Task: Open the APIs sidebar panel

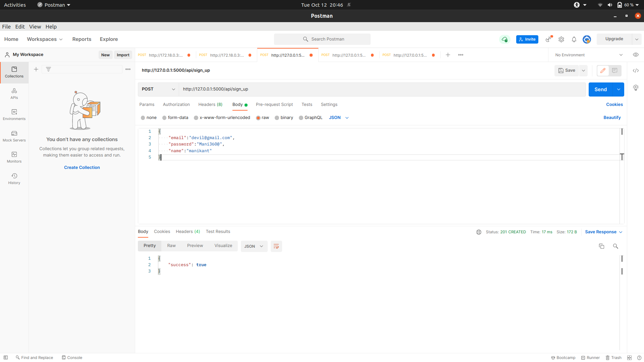Action: click(14, 94)
